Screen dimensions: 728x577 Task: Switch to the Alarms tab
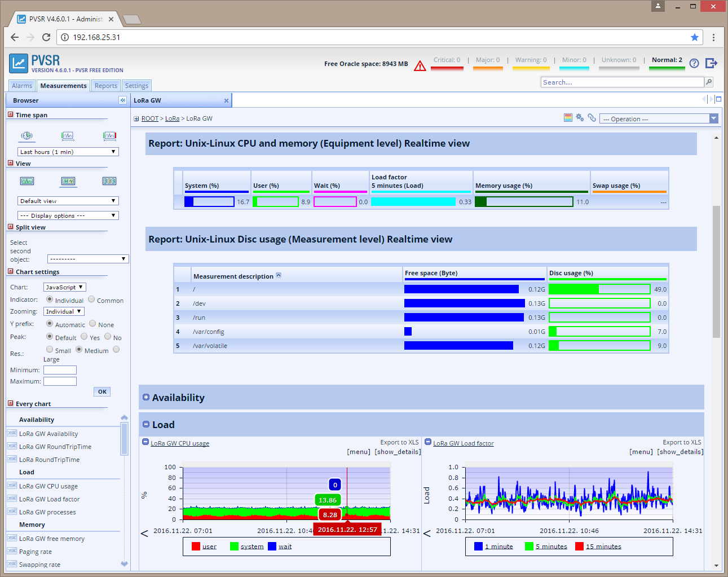click(22, 86)
